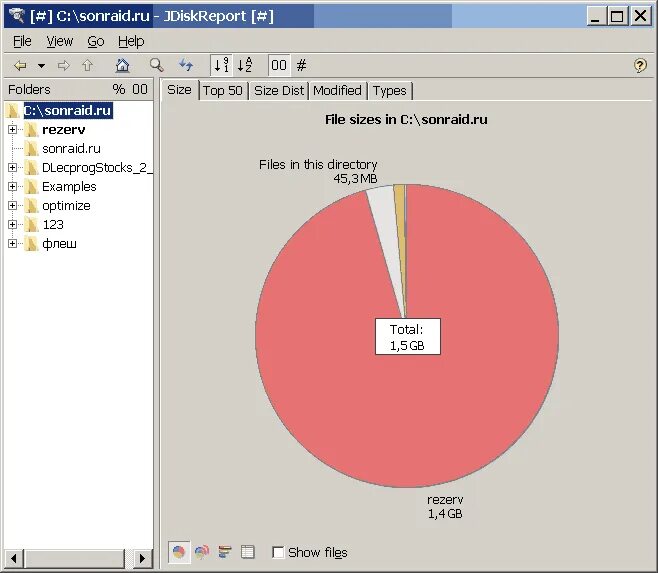The image size is (658, 573).
Task: Expand the optimize folder node
Action: click(12, 206)
